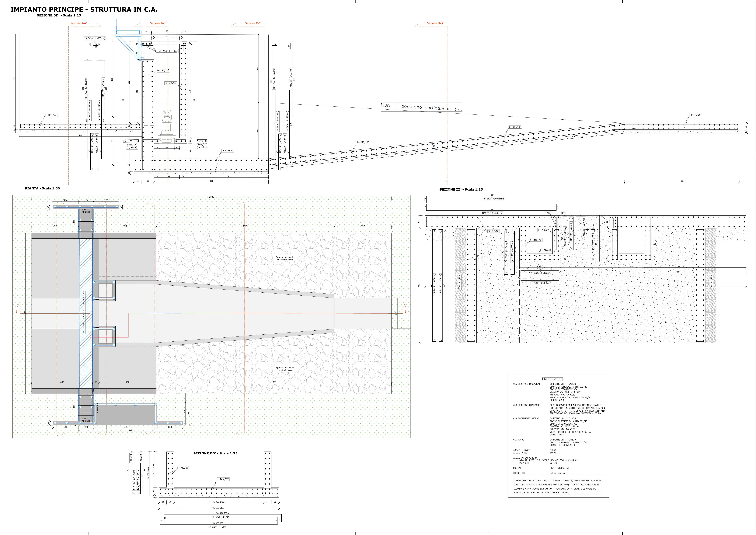Click the title 'IMPIANTO PRINCIPE - STRUTTURA IN C.A.'
This screenshot has width=756, height=535.
84,10
